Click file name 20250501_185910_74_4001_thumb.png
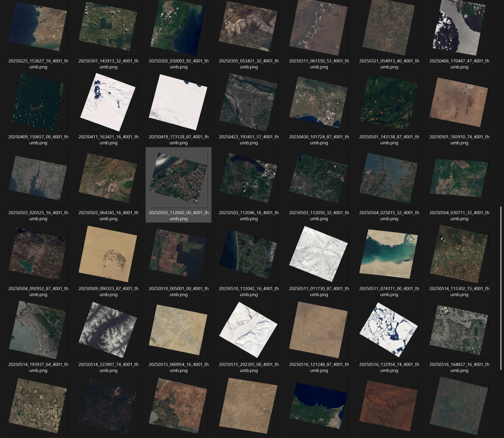This screenshot has height=438, width=504. tap(459, 140)
